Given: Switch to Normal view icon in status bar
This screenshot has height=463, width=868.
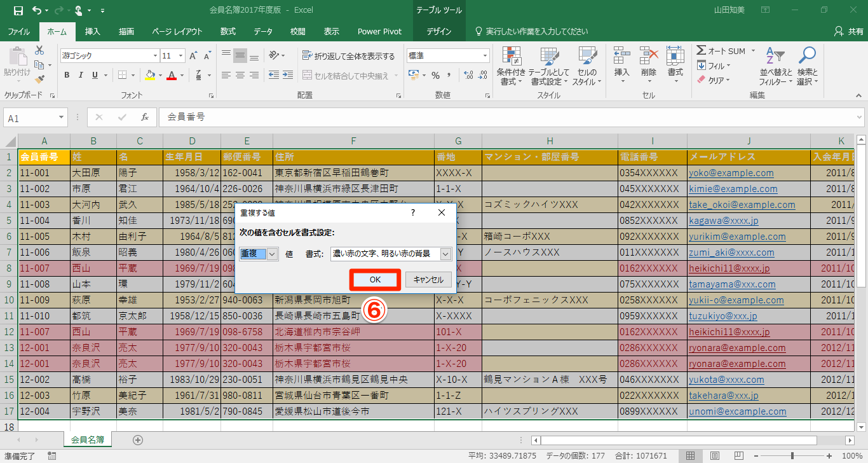Looking at the screenshot, I should (x=690, y=456).
